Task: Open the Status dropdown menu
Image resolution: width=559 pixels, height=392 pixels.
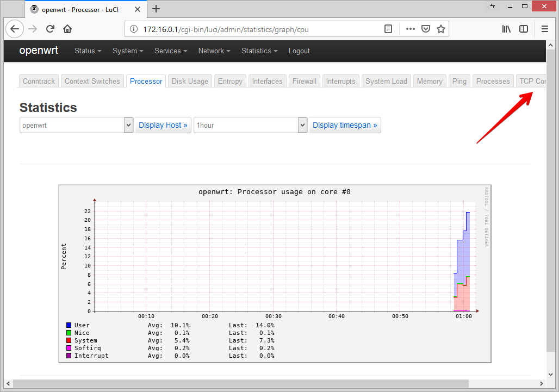Action: point(88,51)
